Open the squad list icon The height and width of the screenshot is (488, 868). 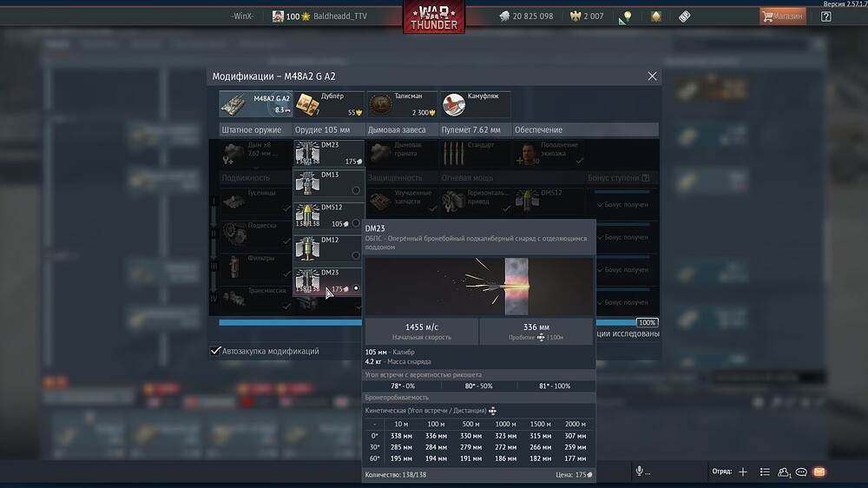[x=765, y=472]
